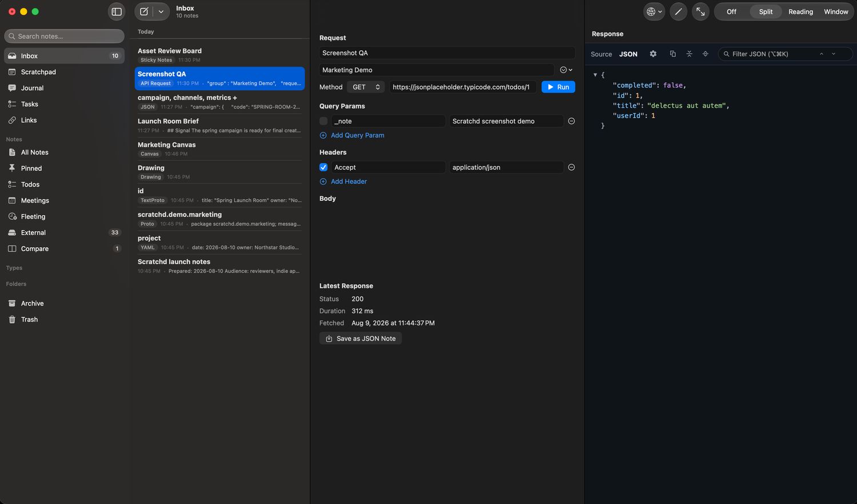
Task: Open the Marketing Canvas note
Action: coord(219,148)
